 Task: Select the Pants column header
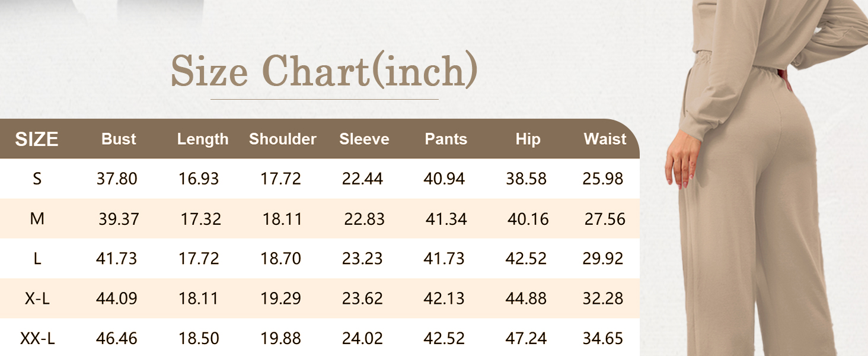446,139
